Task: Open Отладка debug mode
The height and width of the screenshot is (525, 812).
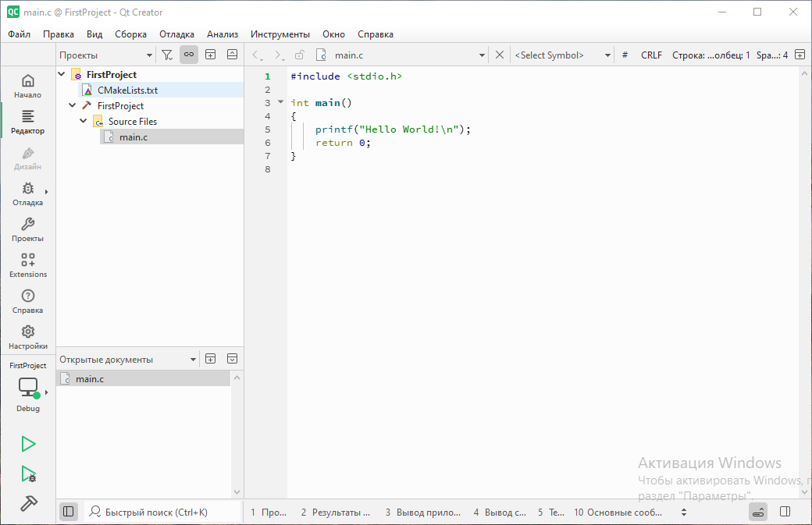Action: click(x=28, y=194)
